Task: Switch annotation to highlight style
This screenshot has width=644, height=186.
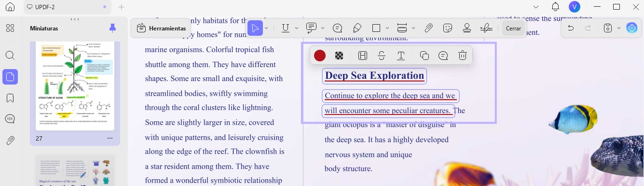Action: point(363,56)
